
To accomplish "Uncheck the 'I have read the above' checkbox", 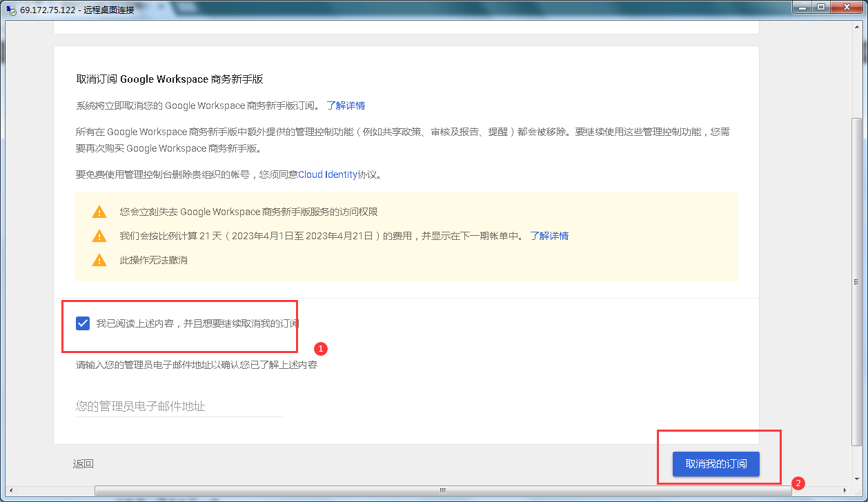I will point(83,323).
